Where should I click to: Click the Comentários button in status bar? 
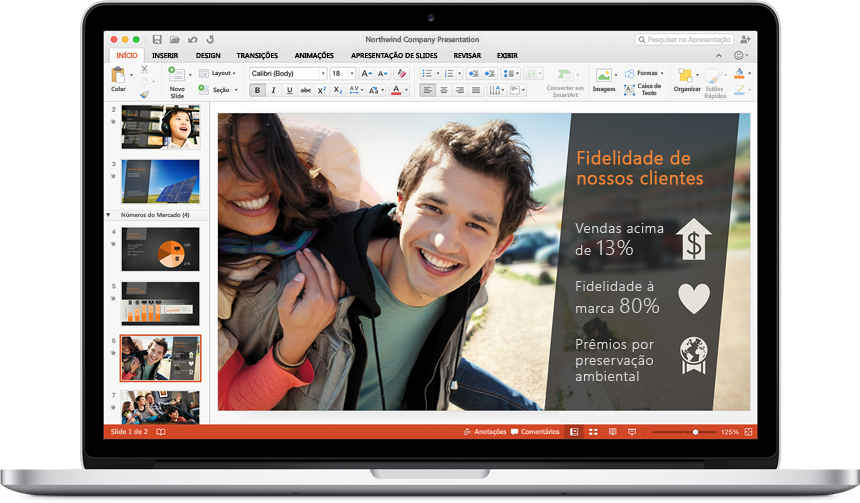(535, 432)
